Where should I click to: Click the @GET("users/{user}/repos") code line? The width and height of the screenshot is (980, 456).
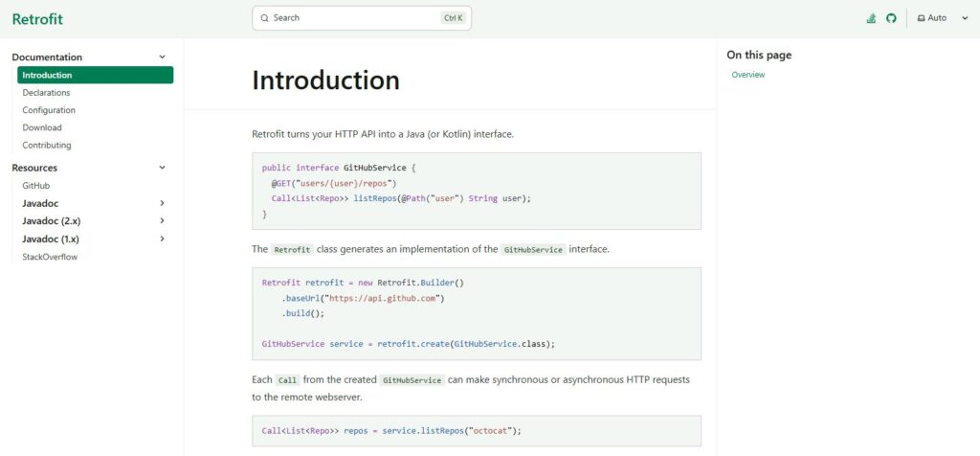pos(334,183)
